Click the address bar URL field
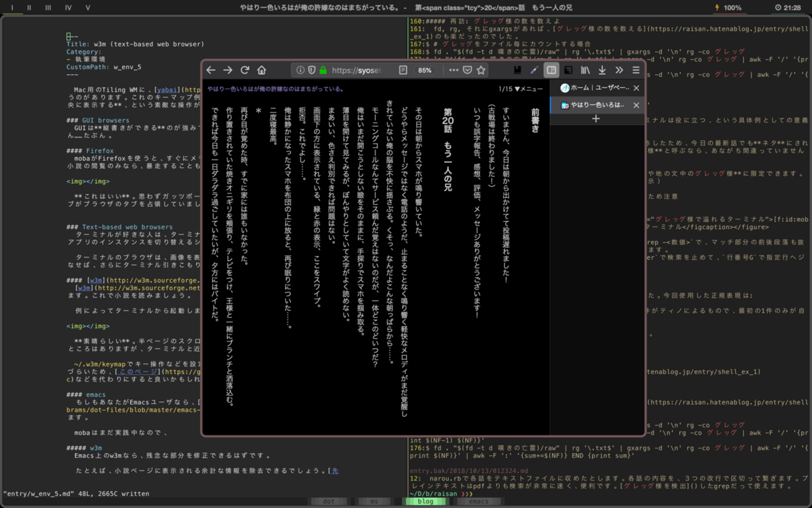 coord(356,71)
